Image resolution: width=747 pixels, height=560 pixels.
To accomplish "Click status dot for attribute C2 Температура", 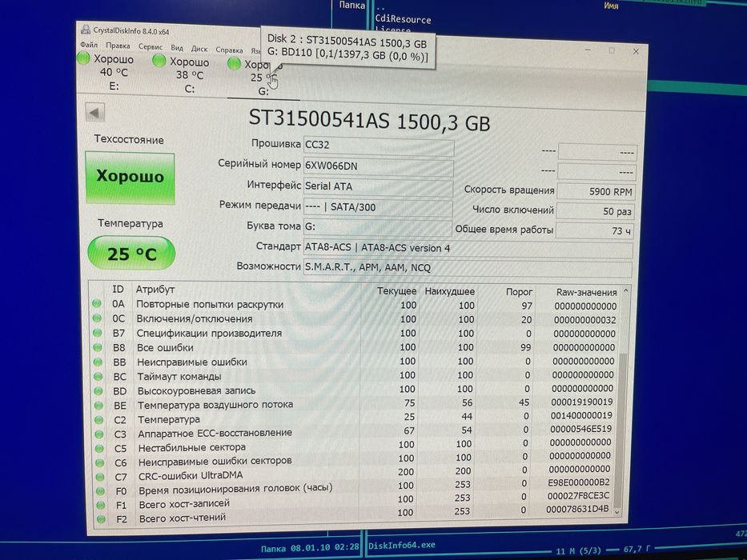I will click(98, 420).
